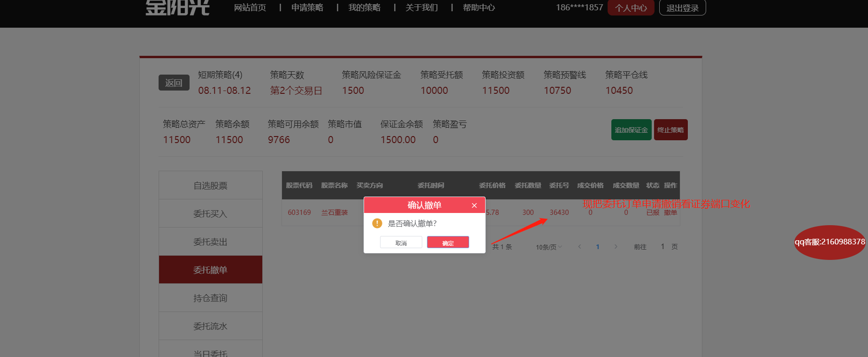The width and height of the screenshot is (868, 357).
Task: Click 取消 in the confirm dialog
Action: (401, 243)
